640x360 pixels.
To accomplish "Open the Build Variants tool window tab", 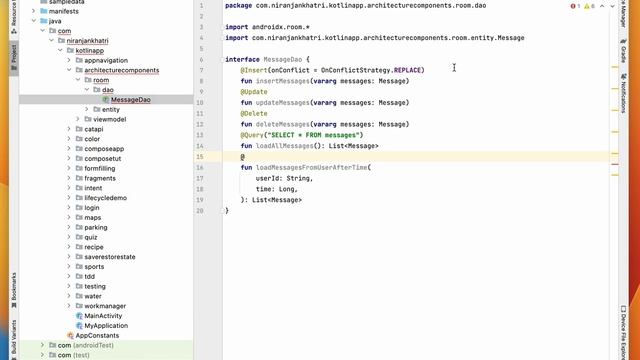I will [14, 339].
